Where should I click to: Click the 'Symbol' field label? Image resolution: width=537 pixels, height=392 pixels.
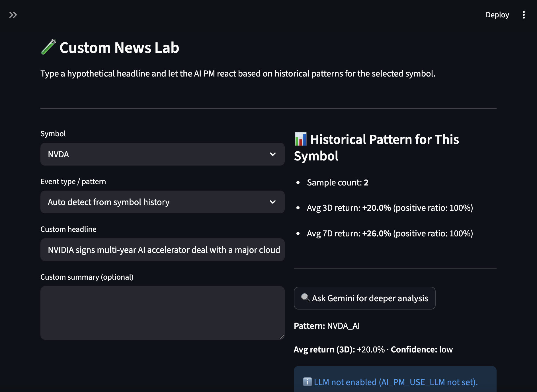(53, 134)
